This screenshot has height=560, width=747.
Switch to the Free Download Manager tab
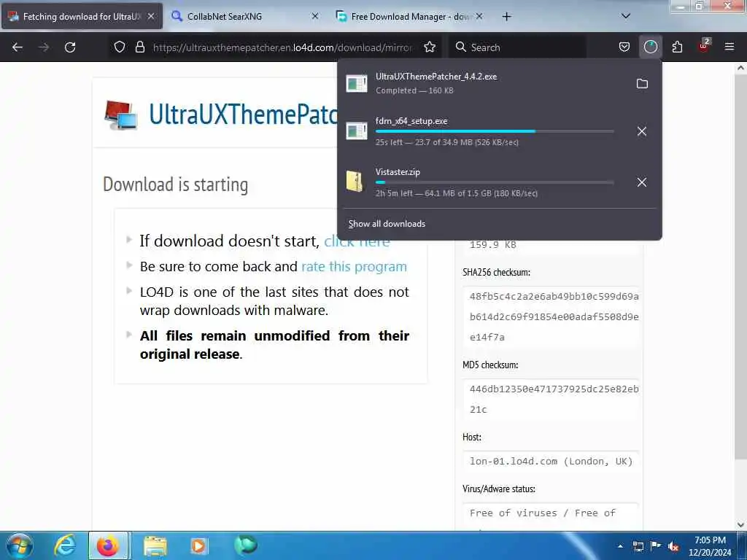(x=411, y=16)
